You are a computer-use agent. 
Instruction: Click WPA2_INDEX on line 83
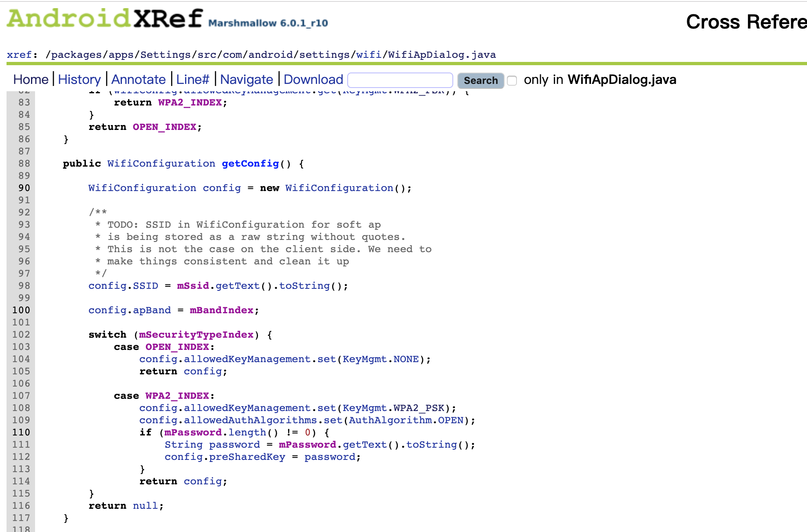[190, 102]
